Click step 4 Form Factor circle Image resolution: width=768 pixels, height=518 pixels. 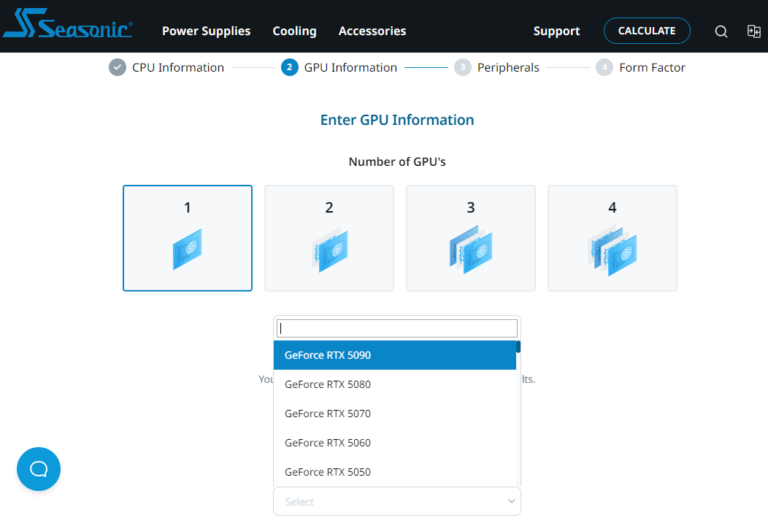coord(604,68)
